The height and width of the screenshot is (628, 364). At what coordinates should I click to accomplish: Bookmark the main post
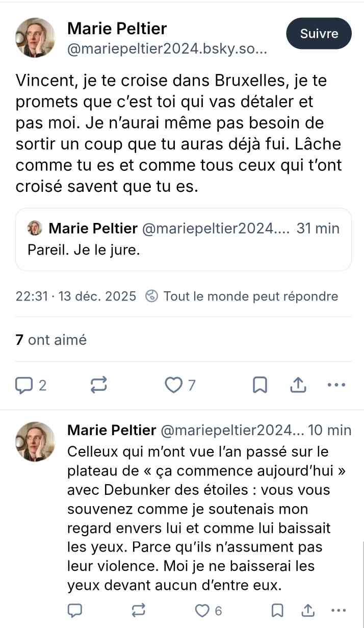tap(260, 385)
